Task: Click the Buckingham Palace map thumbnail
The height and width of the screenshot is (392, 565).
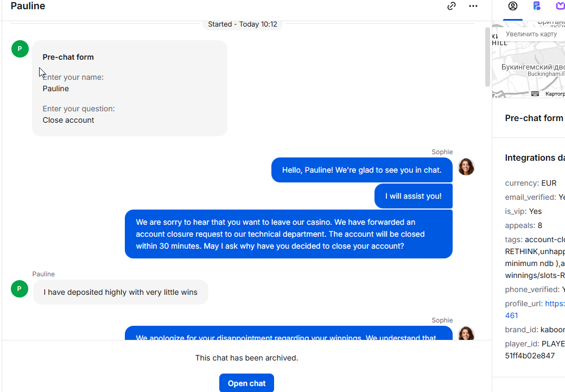Action: coord(529,59)
